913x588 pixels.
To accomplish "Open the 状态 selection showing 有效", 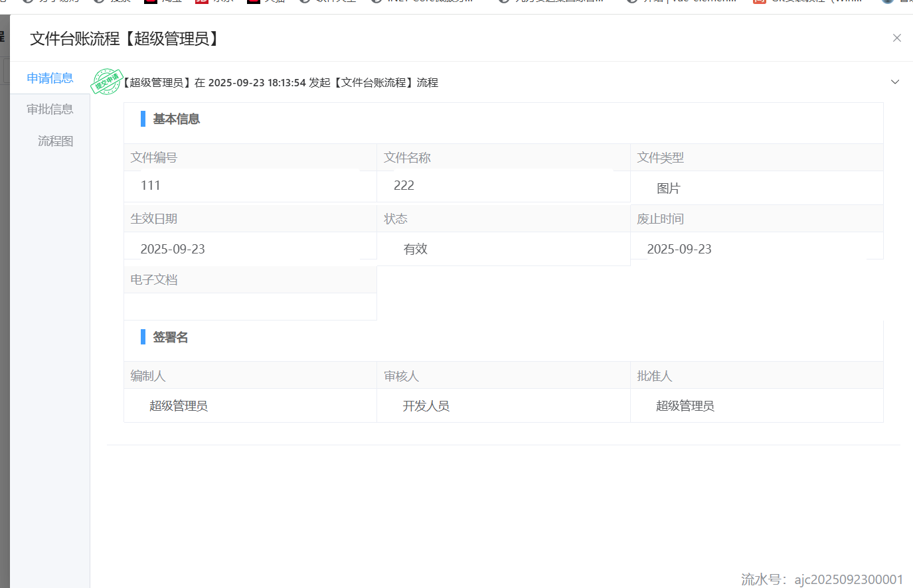I will coord(502,249).
